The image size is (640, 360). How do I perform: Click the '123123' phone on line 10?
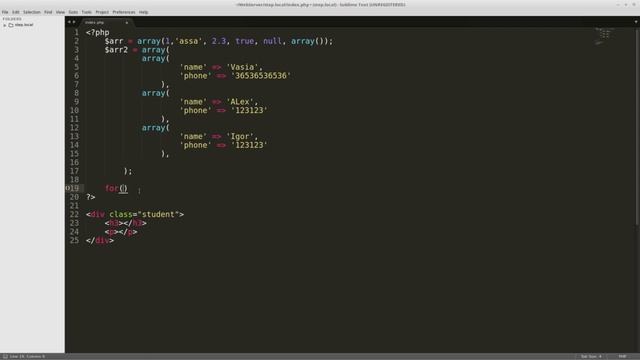click(x=249, y=110)
